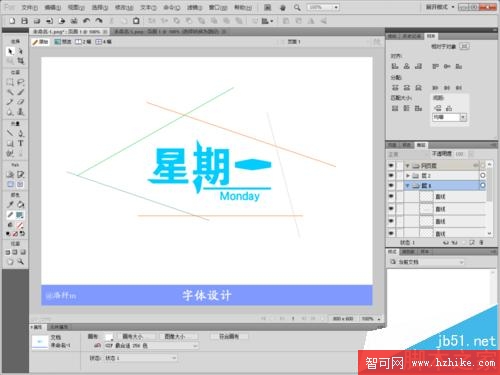Open the fill color swatch in the toolbox
The height and width of the screenshot is (375, 500).
tap(20, 215)
